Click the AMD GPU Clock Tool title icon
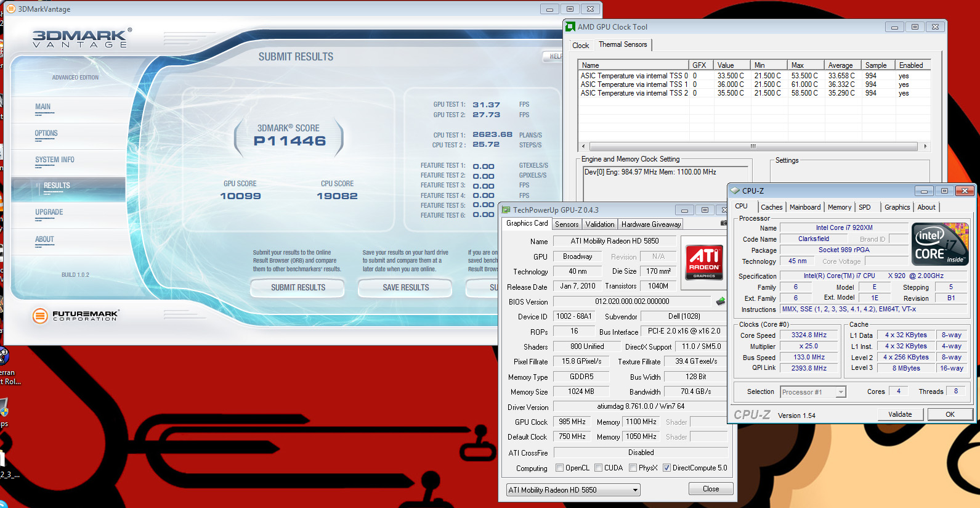Image resolution: width=980 pixels, height=508 pixels. [x=571, y=27]
